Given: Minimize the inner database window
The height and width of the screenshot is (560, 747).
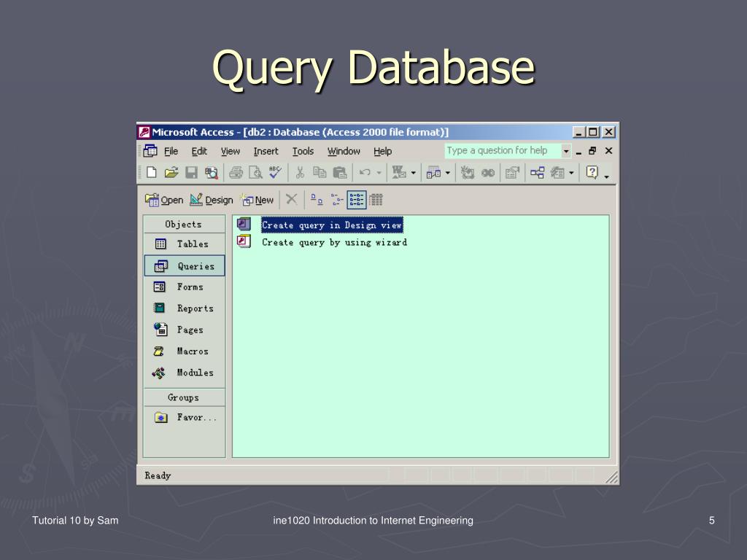Looking at the screenshot, I should click(578, 152).
